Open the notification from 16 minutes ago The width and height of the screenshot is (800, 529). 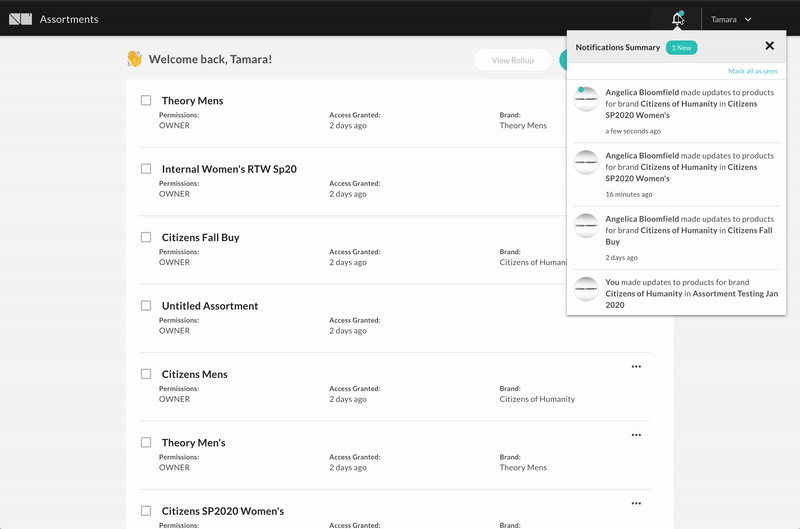(677, 174)
